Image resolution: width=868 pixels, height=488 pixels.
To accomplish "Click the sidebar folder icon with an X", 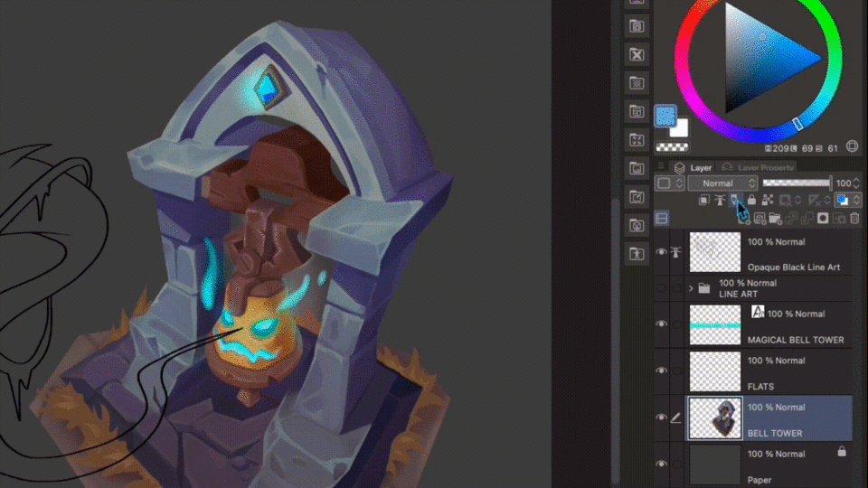I will pos(637,54).
